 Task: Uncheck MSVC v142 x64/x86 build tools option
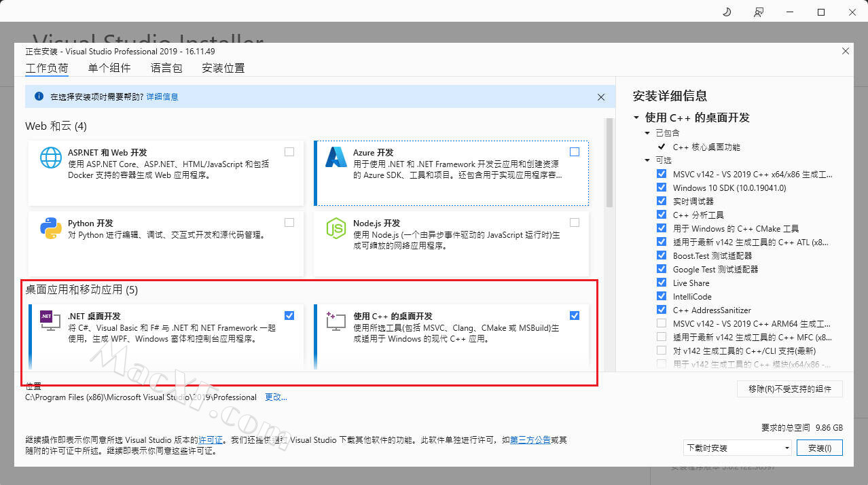(x=662, y=174)
